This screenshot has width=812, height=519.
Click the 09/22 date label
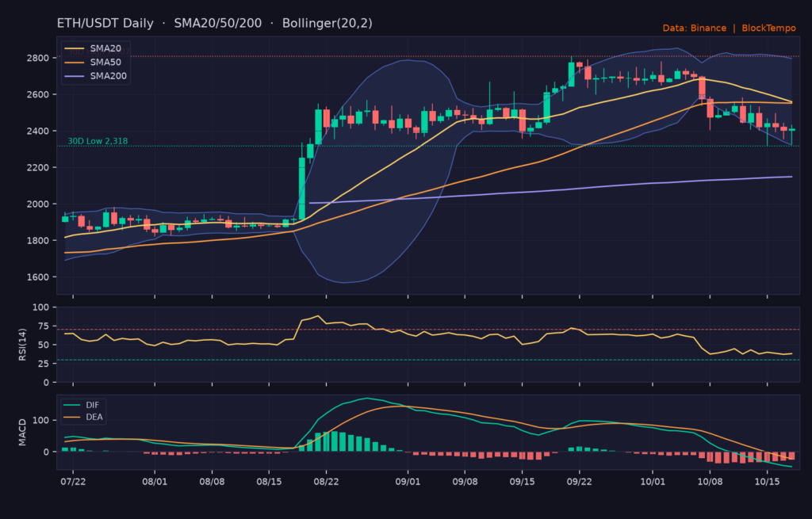(579, 482)
